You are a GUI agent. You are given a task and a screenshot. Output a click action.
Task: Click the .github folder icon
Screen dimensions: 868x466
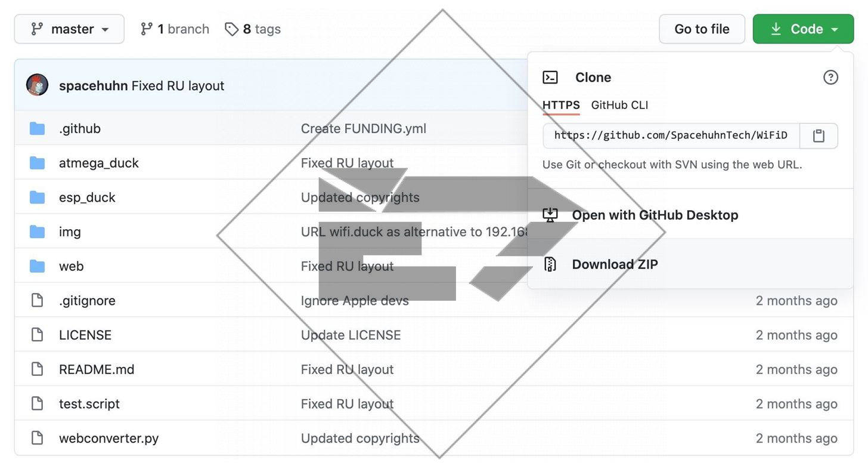(37, 129)
